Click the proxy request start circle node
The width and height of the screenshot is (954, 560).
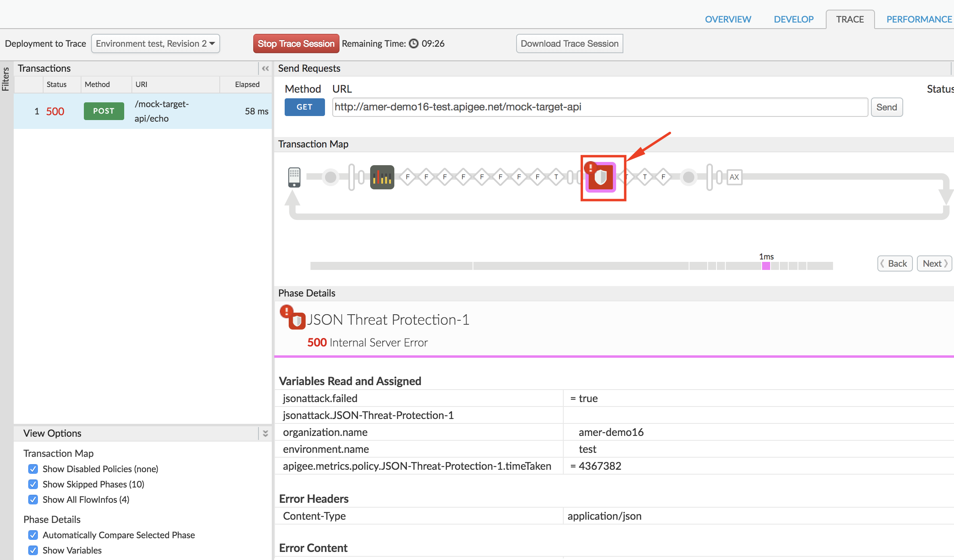pyautogui.click(x=331, y=177)
